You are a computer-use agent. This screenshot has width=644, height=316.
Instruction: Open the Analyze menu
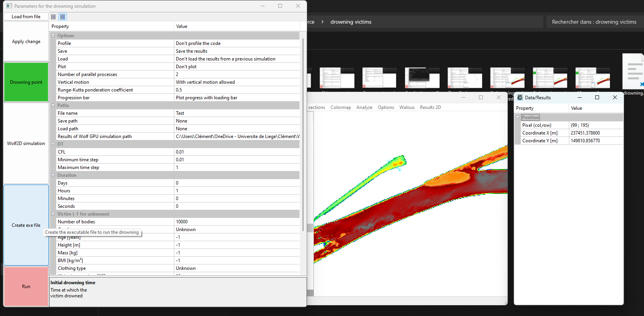coord(364,107)
